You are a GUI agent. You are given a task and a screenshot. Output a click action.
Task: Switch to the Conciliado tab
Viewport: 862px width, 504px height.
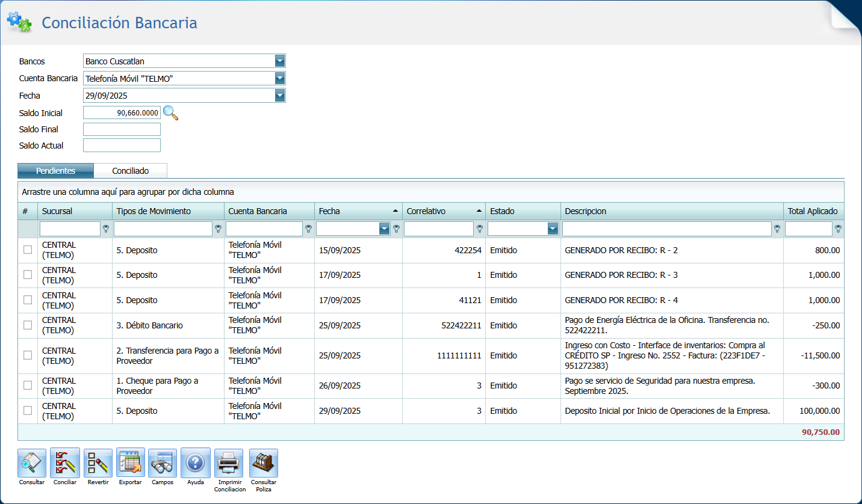[x=131, y=170]
